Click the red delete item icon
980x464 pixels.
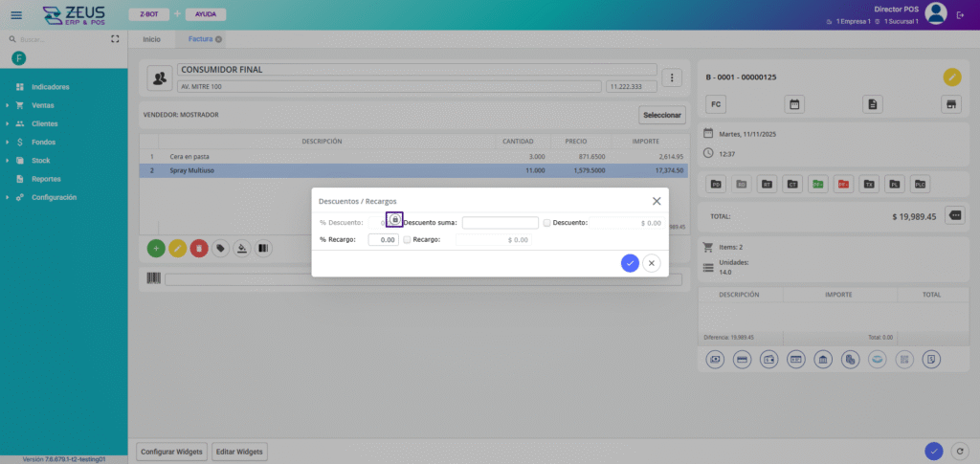click(x=198, y=249)
